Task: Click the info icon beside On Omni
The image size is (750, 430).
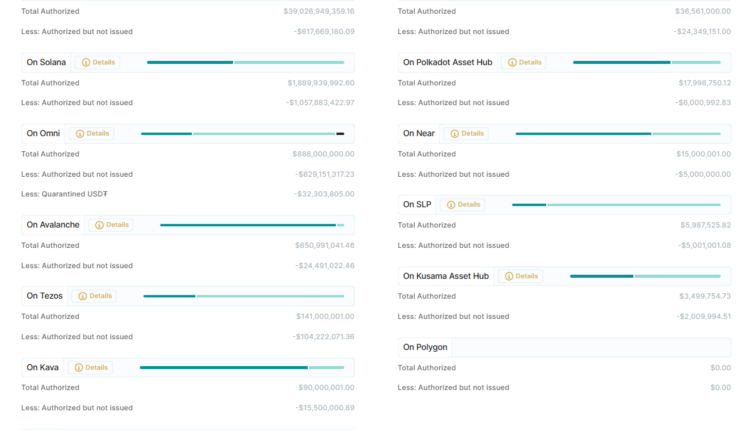Action: [79, 133]
